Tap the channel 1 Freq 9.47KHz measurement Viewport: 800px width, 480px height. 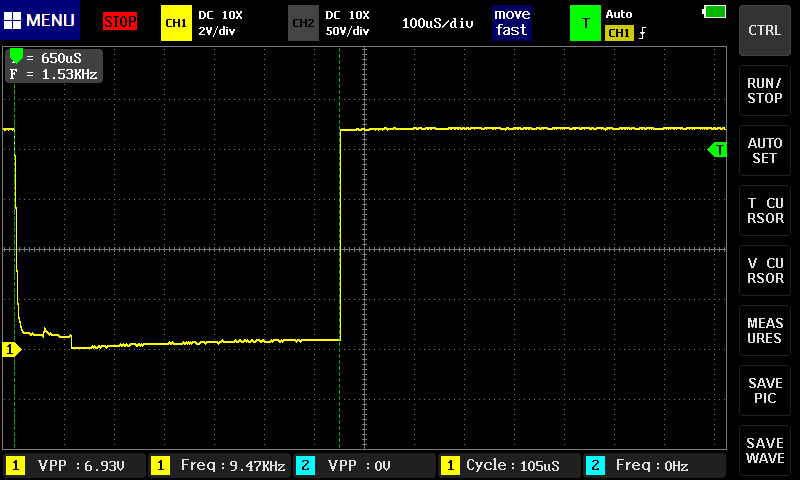click(x=219, y=465)
